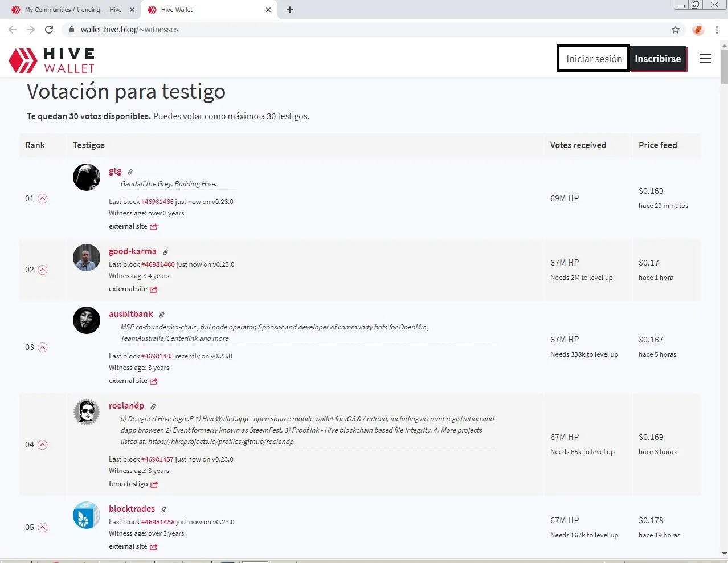Open Chrome's three-dot menu
The width and height of the screenshot is (728, 563).
coord(717,30)
